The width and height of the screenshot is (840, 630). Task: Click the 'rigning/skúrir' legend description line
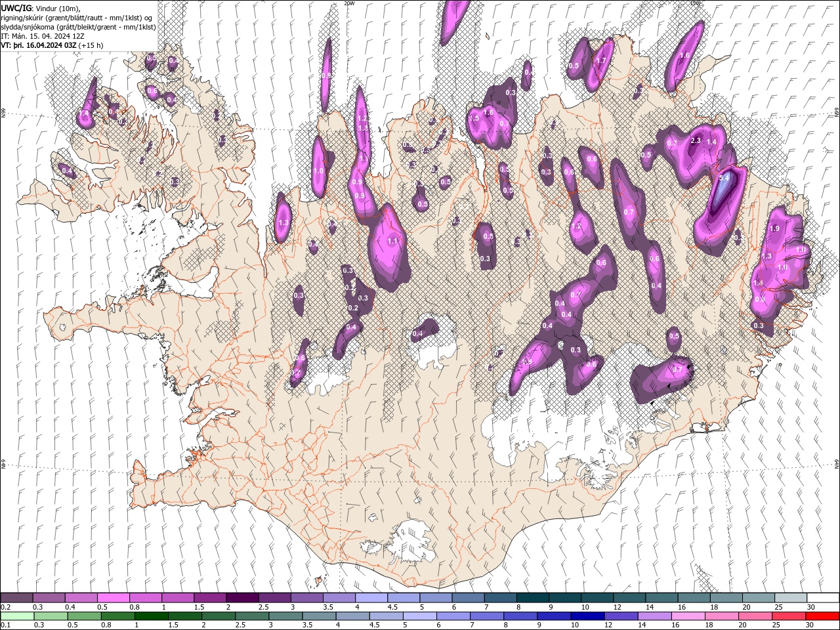77,18
